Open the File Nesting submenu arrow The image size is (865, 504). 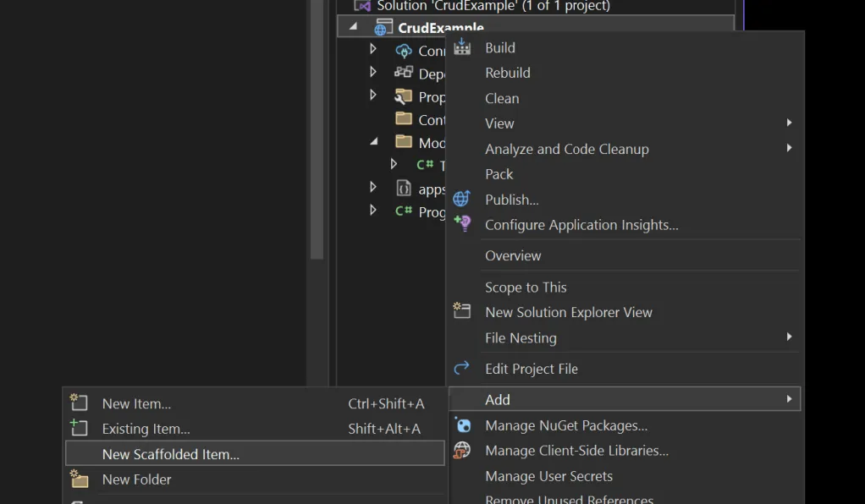coord(790,337)
